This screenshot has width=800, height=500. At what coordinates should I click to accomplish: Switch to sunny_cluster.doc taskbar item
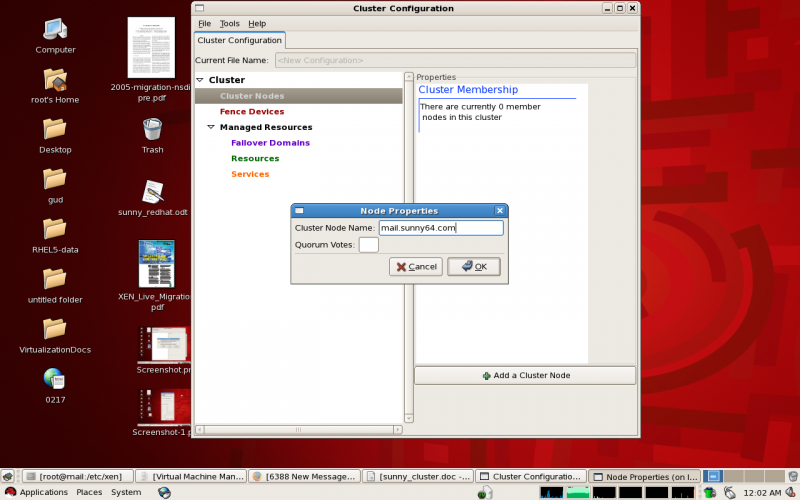pos(418,477)
